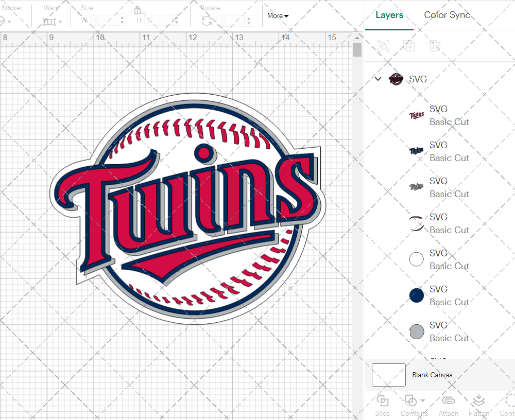Click the canvas scroll up arrow
This screenshot has width=515, height=420.
[357, 38]
